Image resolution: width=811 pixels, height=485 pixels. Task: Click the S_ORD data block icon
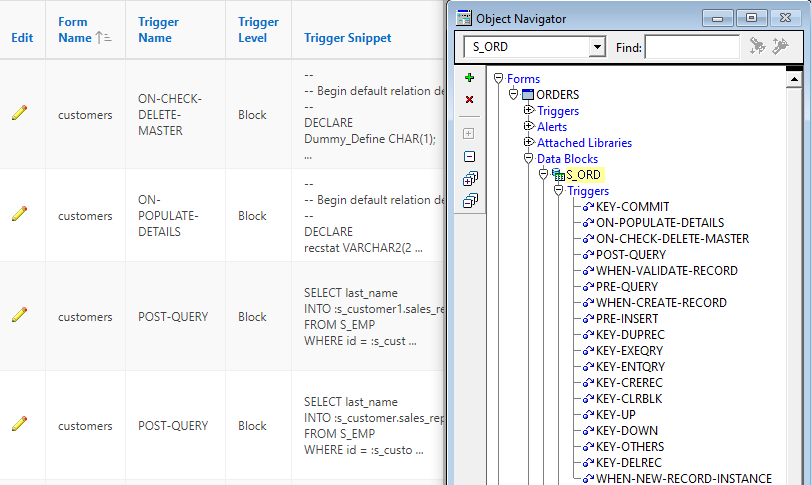coord(558,175)
